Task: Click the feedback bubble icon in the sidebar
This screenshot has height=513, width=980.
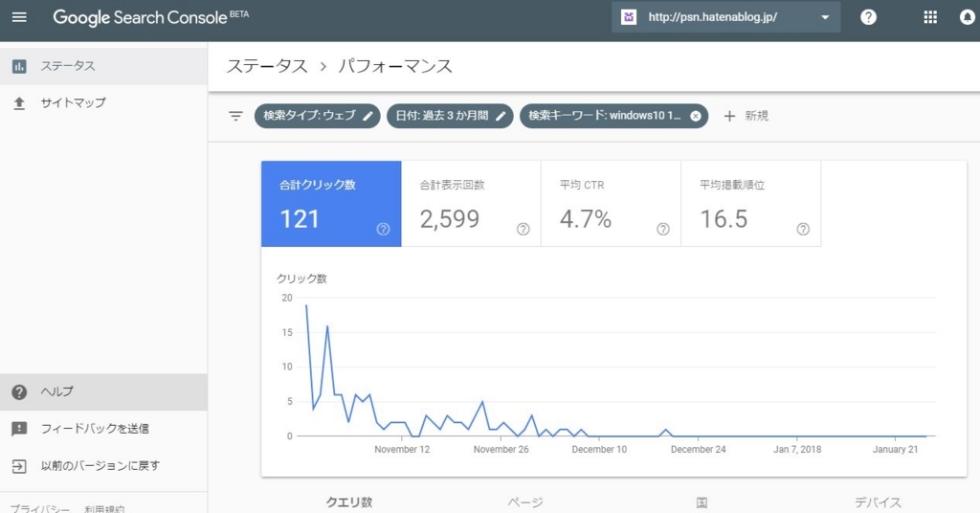Action: click(x=19, y=429)
